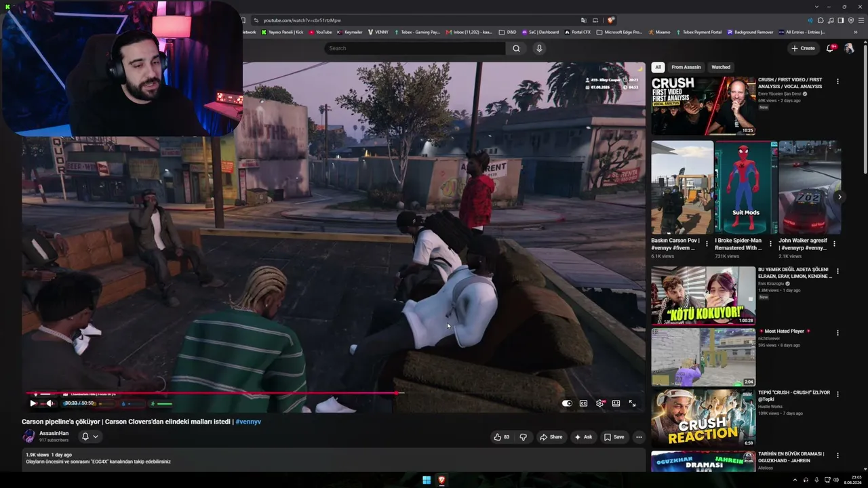Open options for I Broke Spider-Man short
The height and width of the screenshot is (488, 868).
click(771, 243)
